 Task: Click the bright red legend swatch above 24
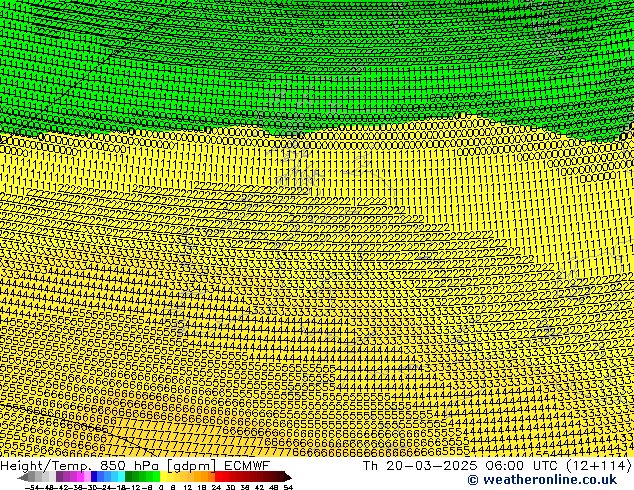click(x=218, y=476)
